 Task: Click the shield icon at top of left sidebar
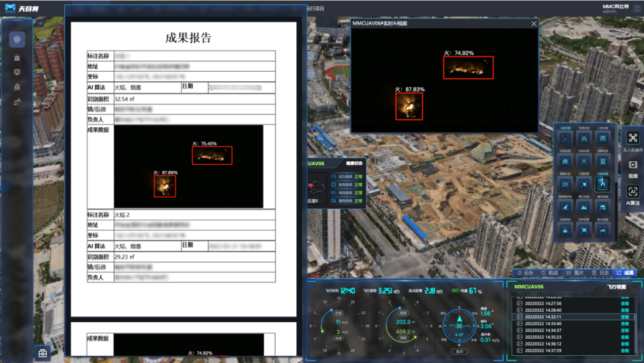pyautogui.click(x=17, y=39)
